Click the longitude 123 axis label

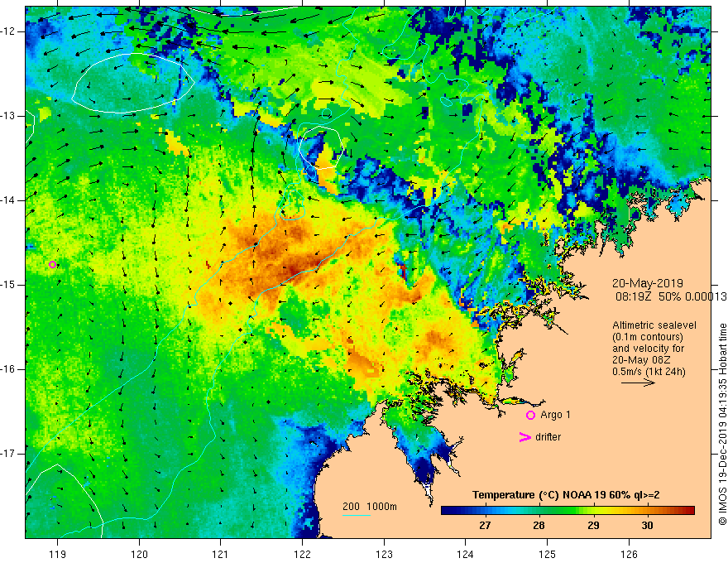[x=384, y=554]
